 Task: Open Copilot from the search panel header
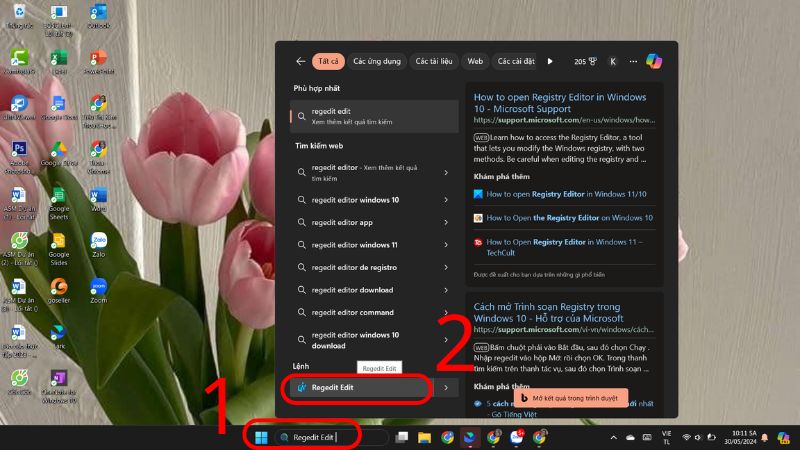point(654,61)
